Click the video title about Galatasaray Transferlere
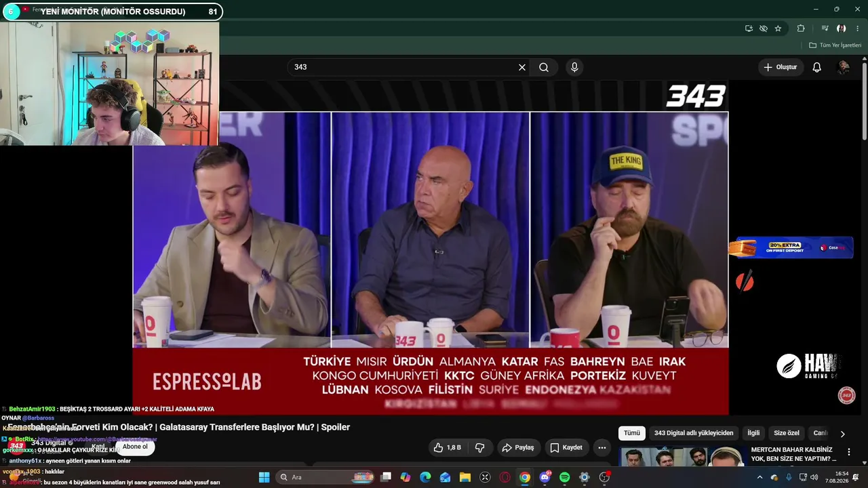The width and height of the screenshot is (868, 488). tap(179, 427)
